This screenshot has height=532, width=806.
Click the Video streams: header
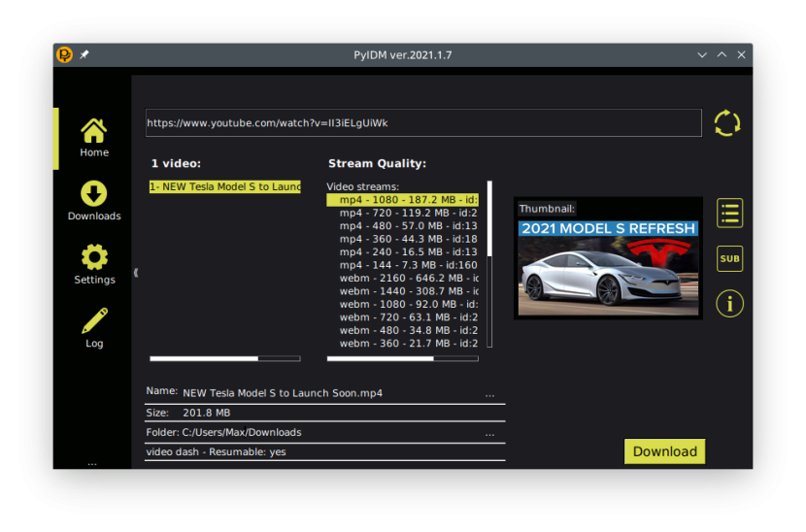tap(363, 186)
